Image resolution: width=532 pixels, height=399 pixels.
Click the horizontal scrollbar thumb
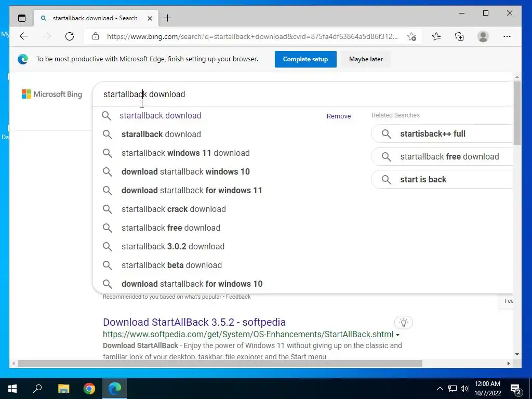(x=220, y=363)
